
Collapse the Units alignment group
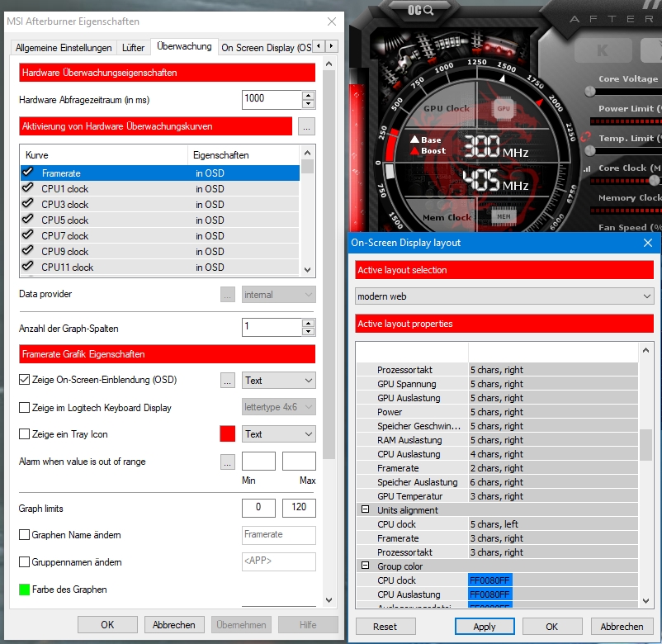click(x=366, y=509)
